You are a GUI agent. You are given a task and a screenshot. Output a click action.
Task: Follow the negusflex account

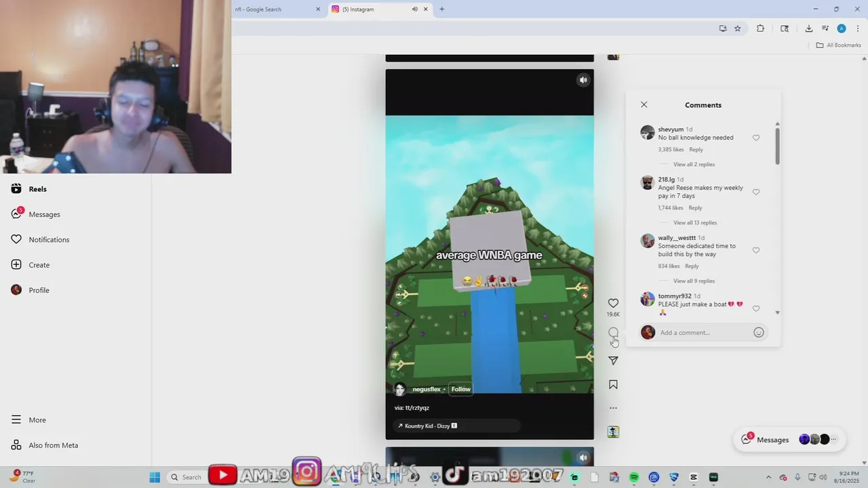[x=460, y=389]
